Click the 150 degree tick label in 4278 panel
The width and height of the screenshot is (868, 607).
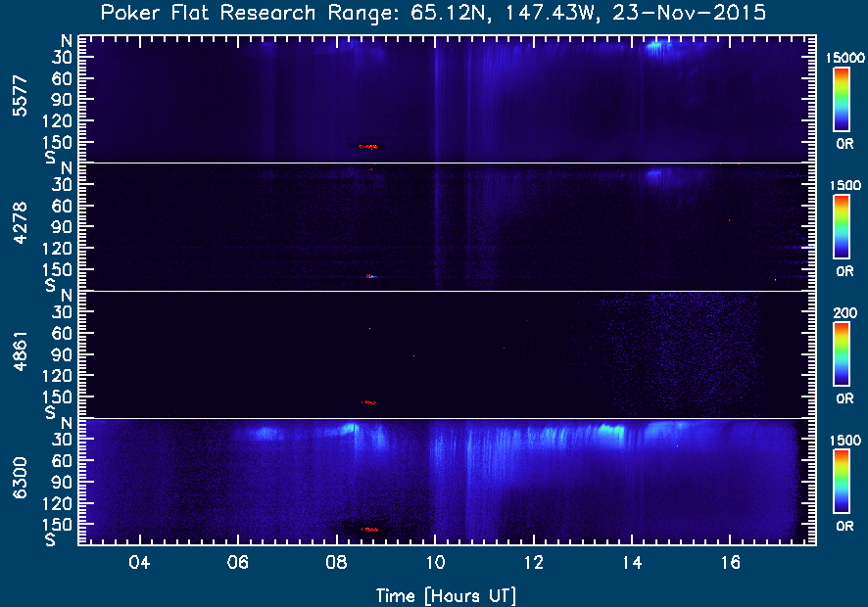pos(58,270)
